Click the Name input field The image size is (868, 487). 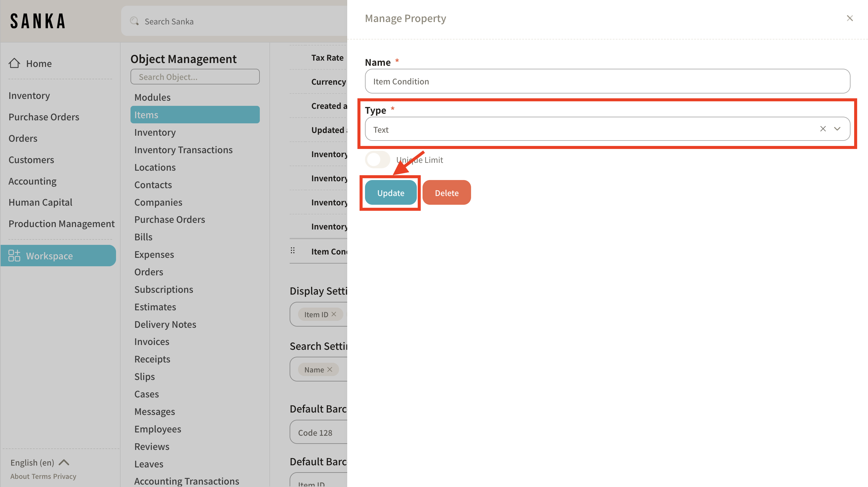[607, 81]
